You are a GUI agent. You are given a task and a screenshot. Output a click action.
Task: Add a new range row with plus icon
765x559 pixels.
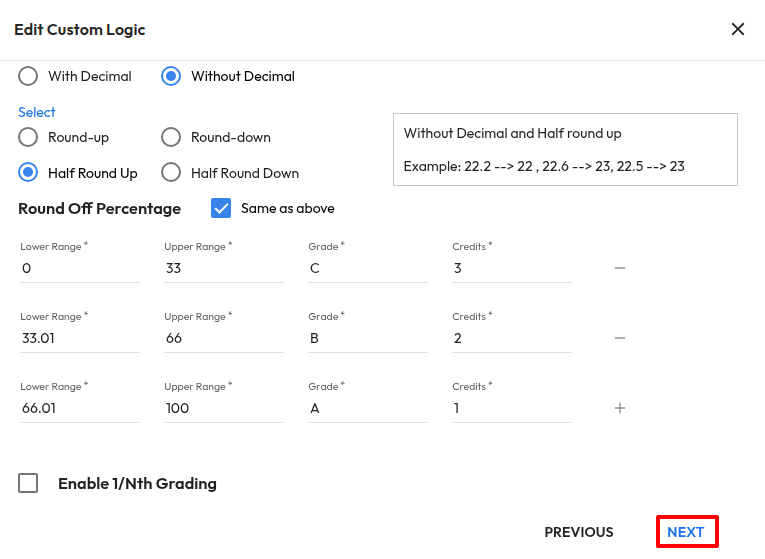click(620, 408)
